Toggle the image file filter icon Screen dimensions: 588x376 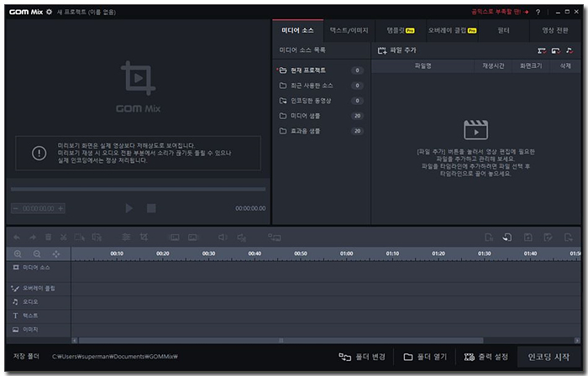point(556,50)
